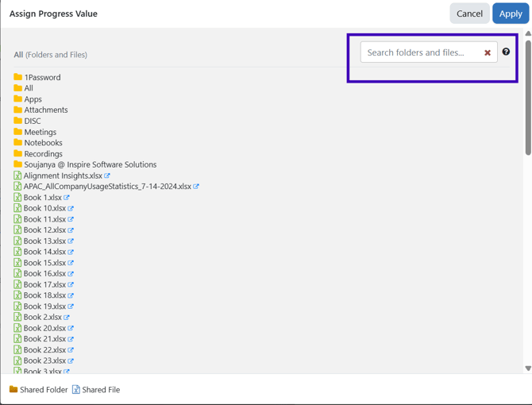Open external link icon for Alignment Insights.xlsx
532x405 pixels.
(x=107, y=175)
